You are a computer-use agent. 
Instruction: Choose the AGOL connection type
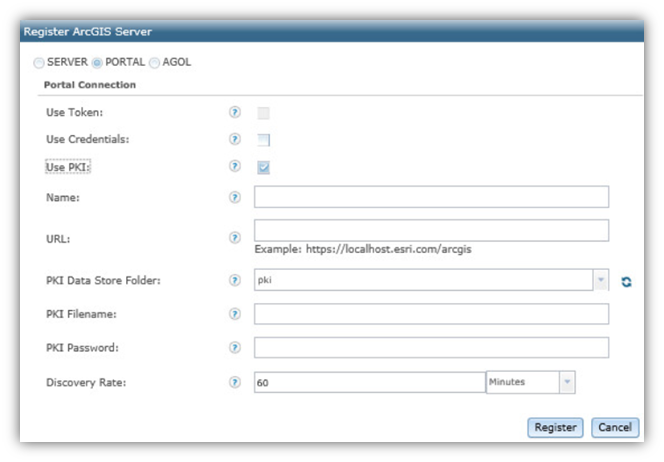coord(155,62)
